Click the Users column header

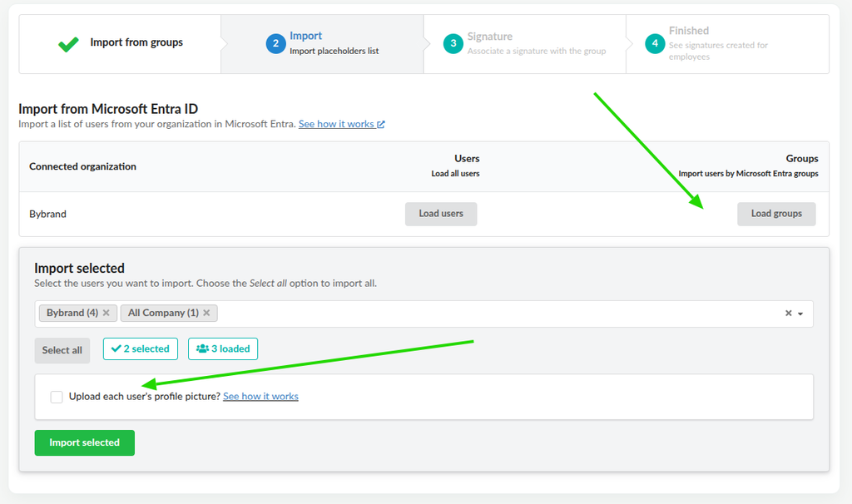pyautogui.click(x=468, y=159)
